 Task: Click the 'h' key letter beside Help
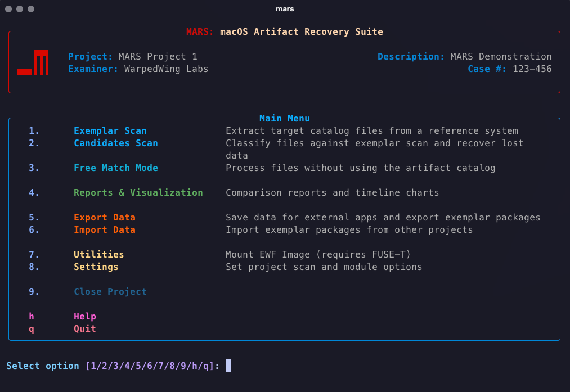click(x=32, y=316)
